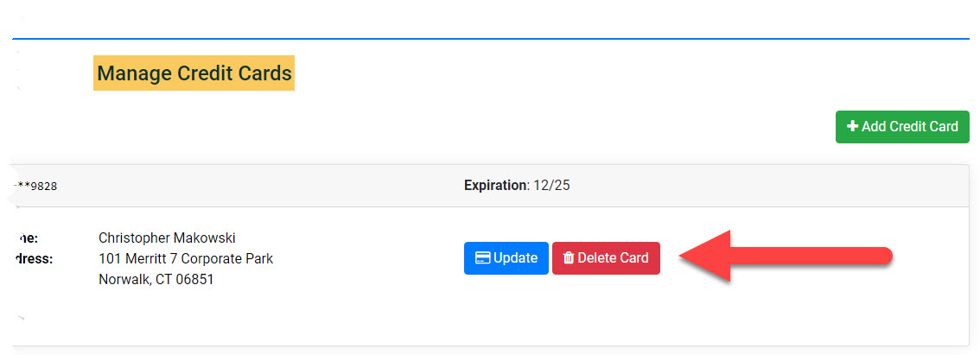
Task: Select the 101 Merritt 7 Corporate Park line
Action: [x=186, y=258]
